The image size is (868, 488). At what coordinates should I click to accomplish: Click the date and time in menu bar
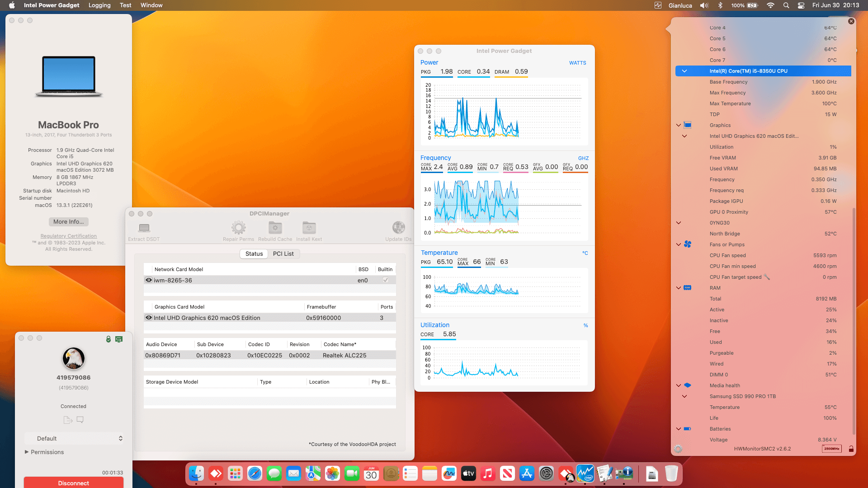(836, 5)
